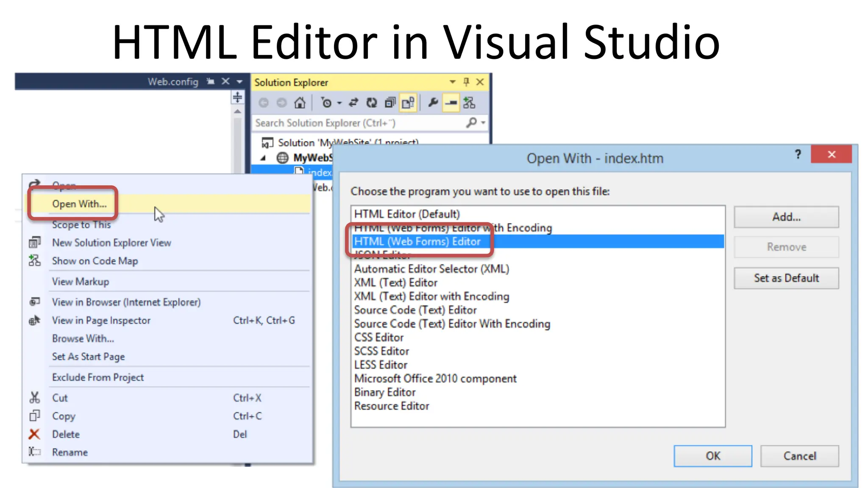Close the Solution Explorer panel with its X
The width and height of the screenshot is (868, 488).
[480, 82]
